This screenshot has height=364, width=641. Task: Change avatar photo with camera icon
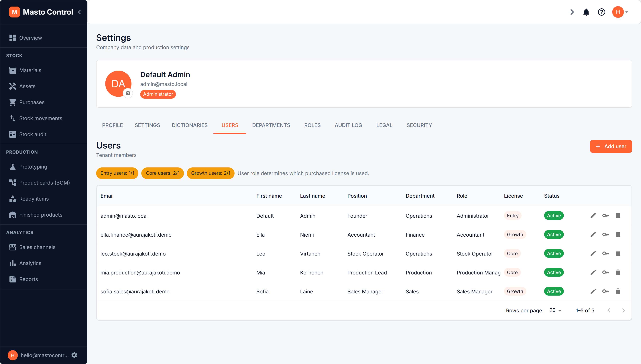[x=128, y=93]
